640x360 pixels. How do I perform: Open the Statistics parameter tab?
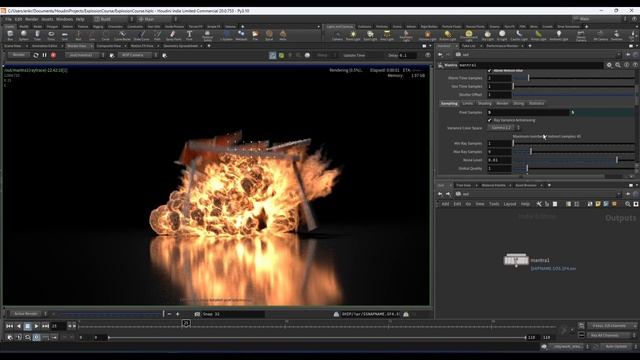[x=536, y=103]
